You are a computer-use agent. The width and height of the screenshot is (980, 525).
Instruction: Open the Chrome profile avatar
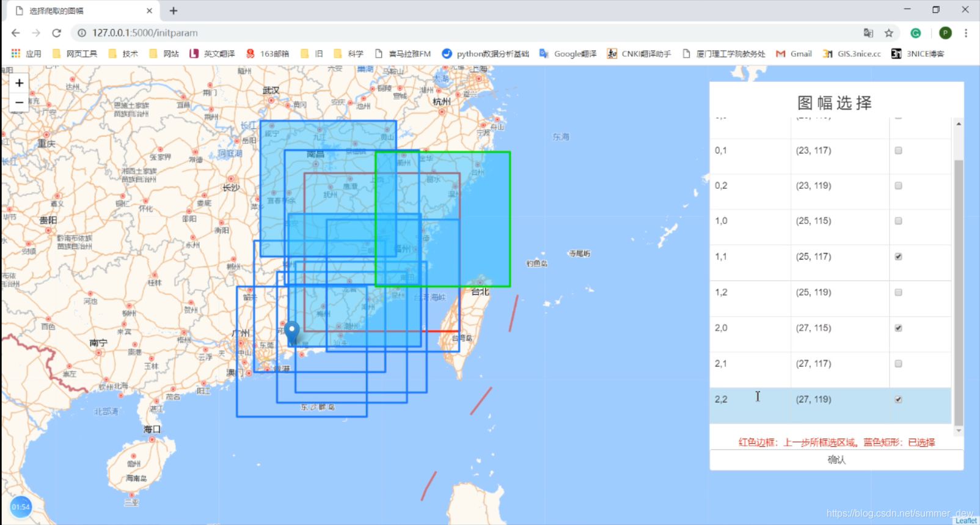pos(945,33)
